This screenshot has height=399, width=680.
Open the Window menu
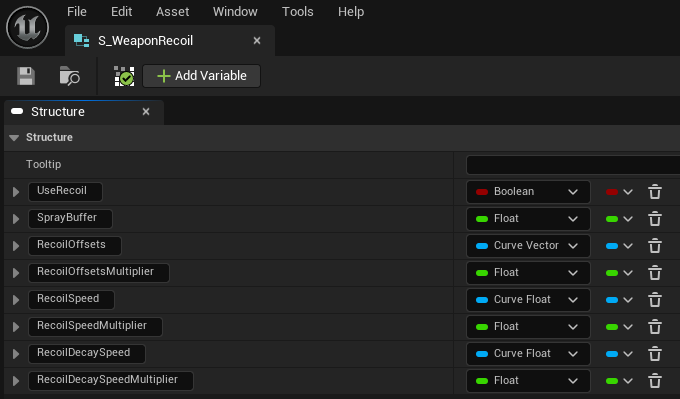click(x=235, y=12)
